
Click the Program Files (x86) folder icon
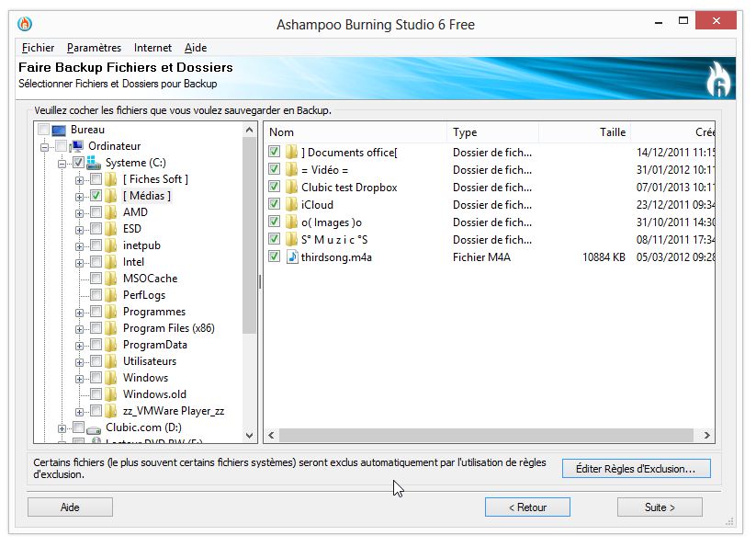coord(111,328)
